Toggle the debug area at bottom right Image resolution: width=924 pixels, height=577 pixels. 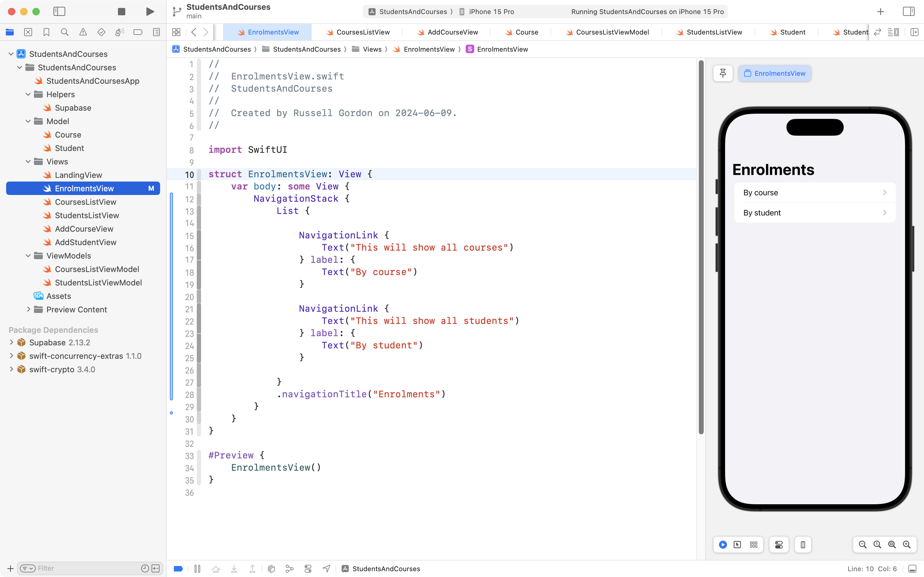click(x=912, y=569)
